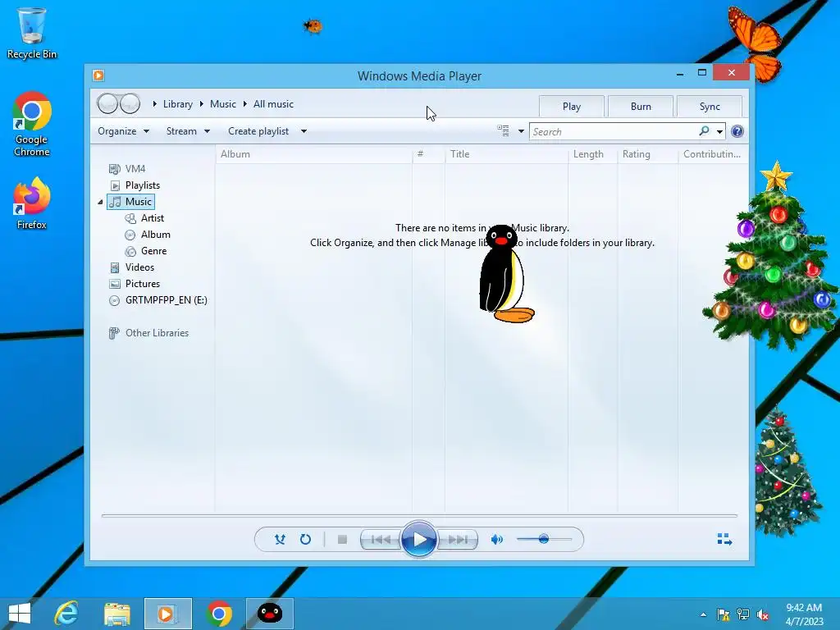
Task: Go forward with the navigation forward button
Action: pos(130,103)
